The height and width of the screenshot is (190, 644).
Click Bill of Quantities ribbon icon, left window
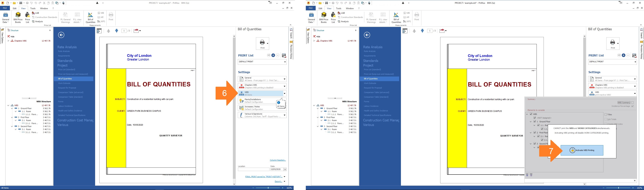coord(91,17)
